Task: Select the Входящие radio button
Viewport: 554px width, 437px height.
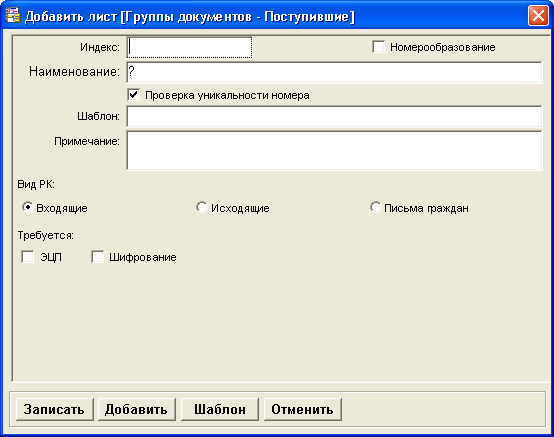Action: [27, 207]
